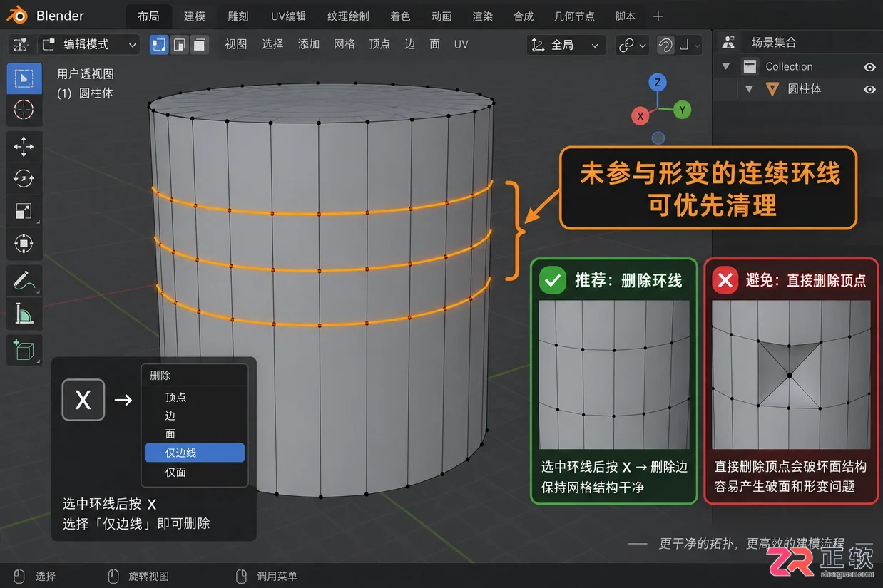
Task: Enable face select mode
Action: (x=199, y=45)
